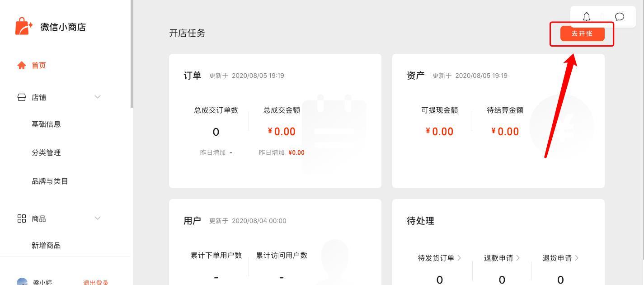Click the 开店任务 heading
Screen dimensions: 644x285
(x=187, y=33)
